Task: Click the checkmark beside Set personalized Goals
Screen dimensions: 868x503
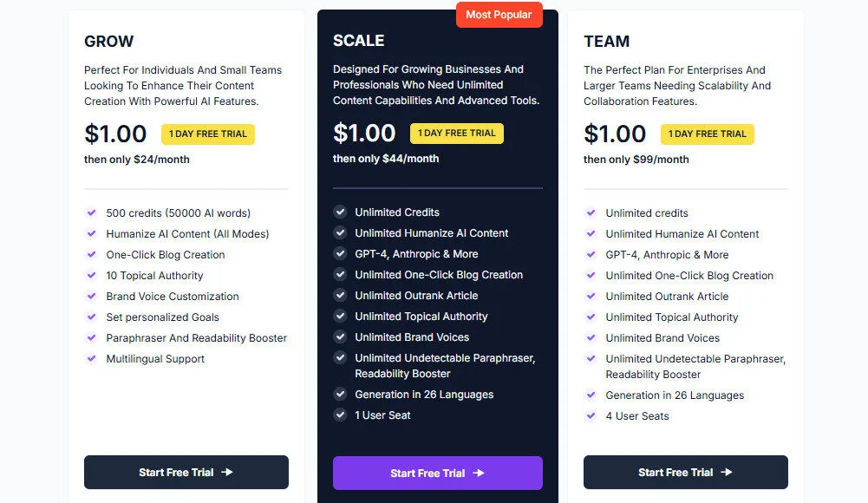Action: pos(91,317)
